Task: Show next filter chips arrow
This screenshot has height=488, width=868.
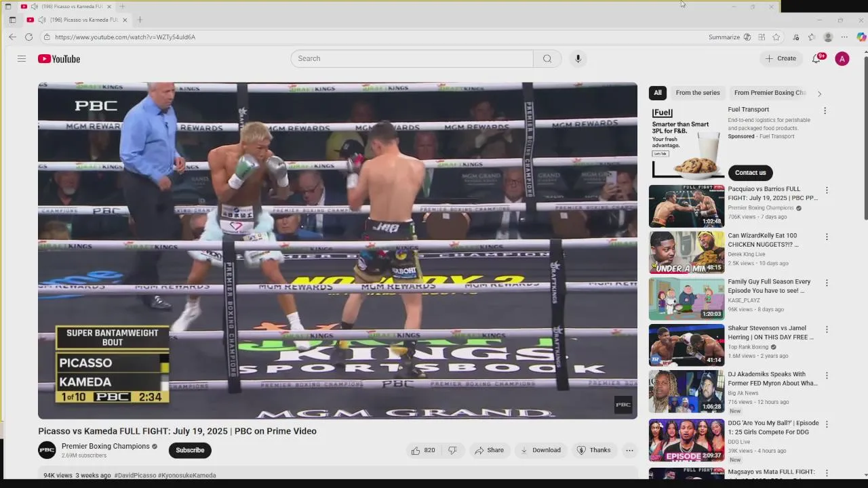Action: [819, 94]
